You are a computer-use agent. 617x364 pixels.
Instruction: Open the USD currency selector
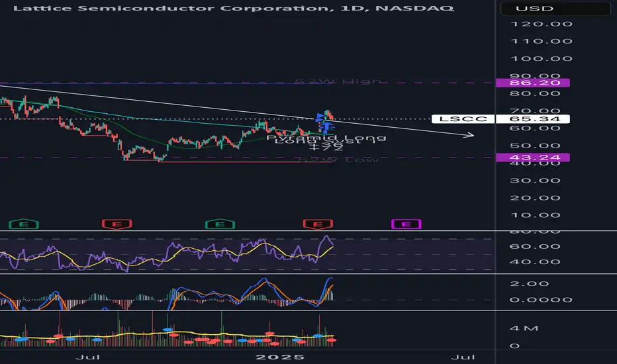tap(555, 8)
